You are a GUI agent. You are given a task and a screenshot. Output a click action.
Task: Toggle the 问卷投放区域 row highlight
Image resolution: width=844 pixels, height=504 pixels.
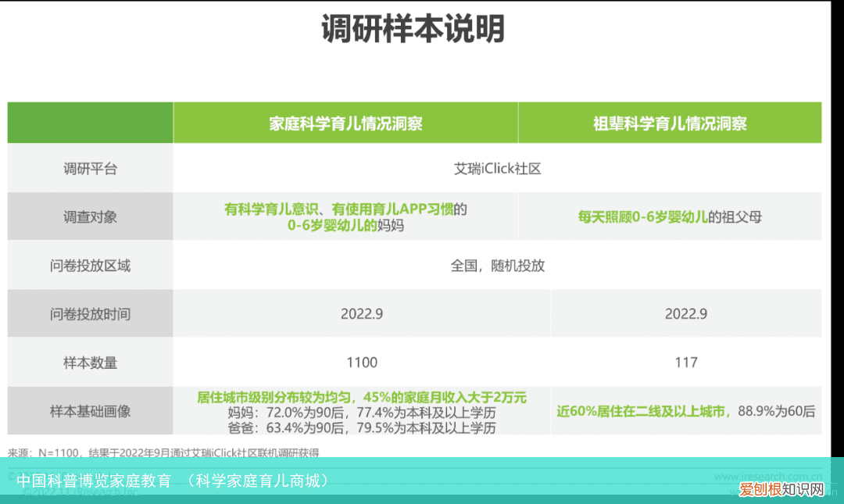click(x=90, y=266)
